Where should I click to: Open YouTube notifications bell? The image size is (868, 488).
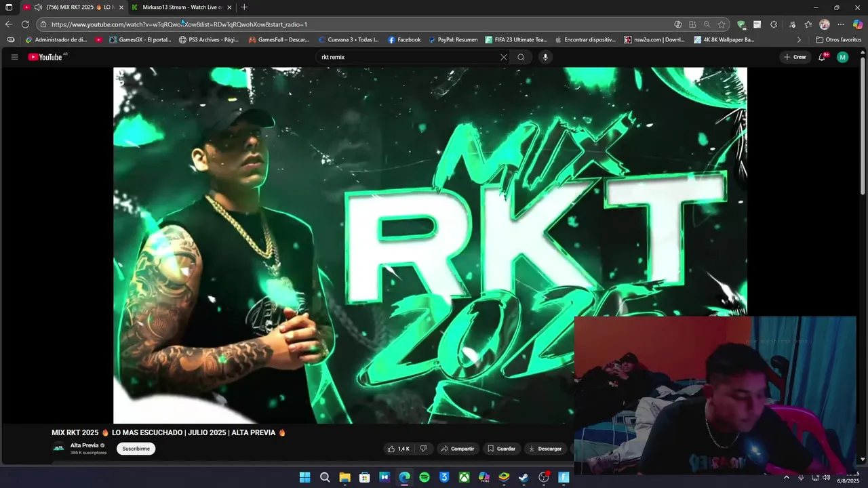click(x=822, y=57)
